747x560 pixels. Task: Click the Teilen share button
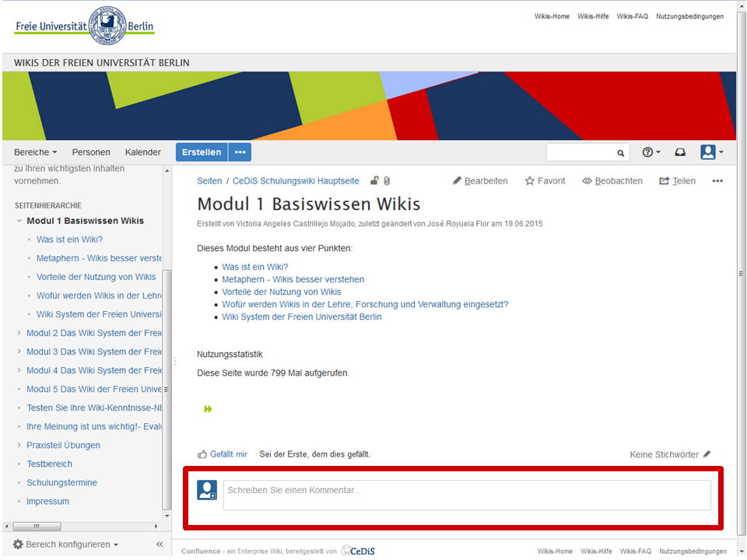[x=677, y=181]
